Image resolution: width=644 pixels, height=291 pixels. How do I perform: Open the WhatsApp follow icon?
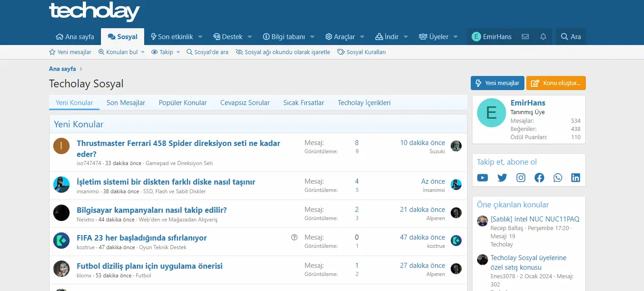[558, 178]
